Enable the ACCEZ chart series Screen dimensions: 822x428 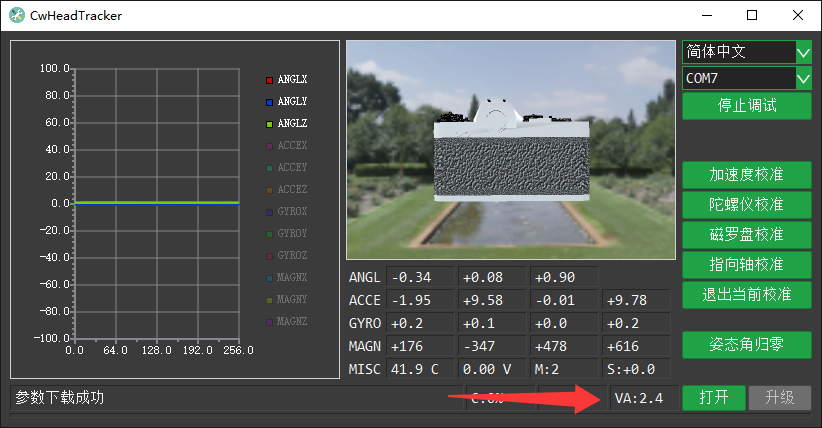(x=287, y=190)
